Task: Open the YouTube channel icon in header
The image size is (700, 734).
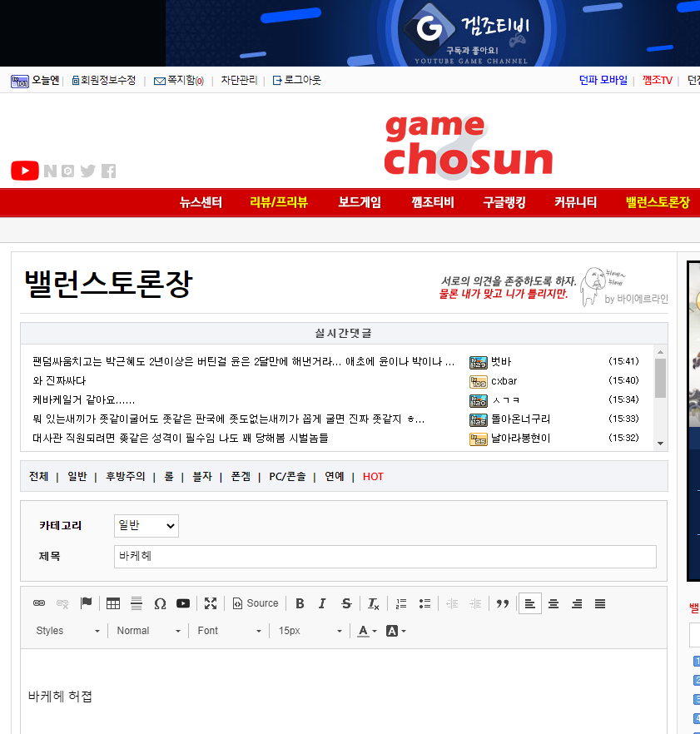Action: (24, 171)
